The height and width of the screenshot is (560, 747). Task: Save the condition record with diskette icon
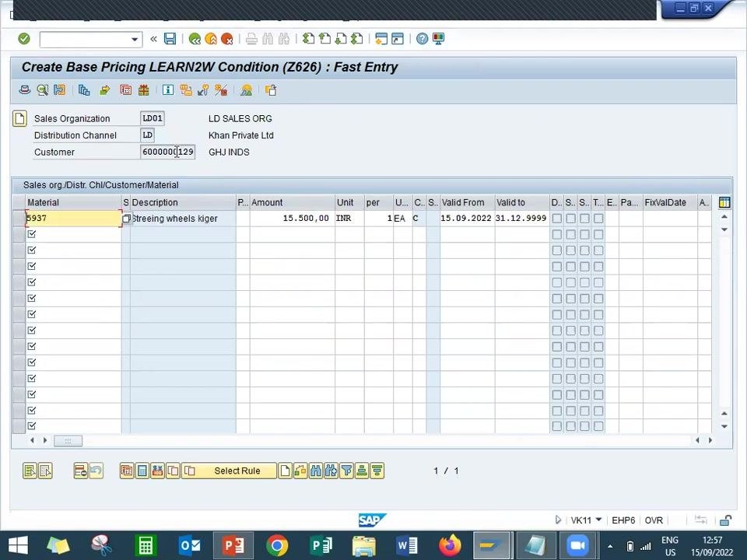tap(170, 39)
